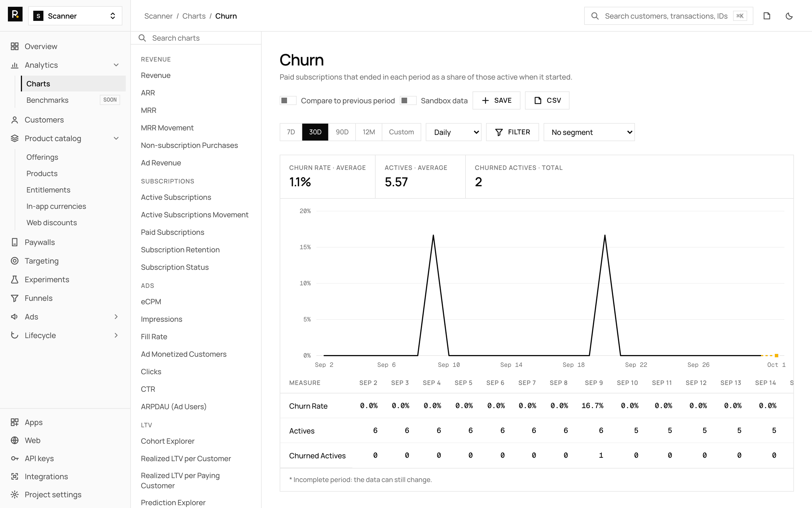Select the 7D time range tab
This screenshot has height=508, width=812.
tap(291, 132)
